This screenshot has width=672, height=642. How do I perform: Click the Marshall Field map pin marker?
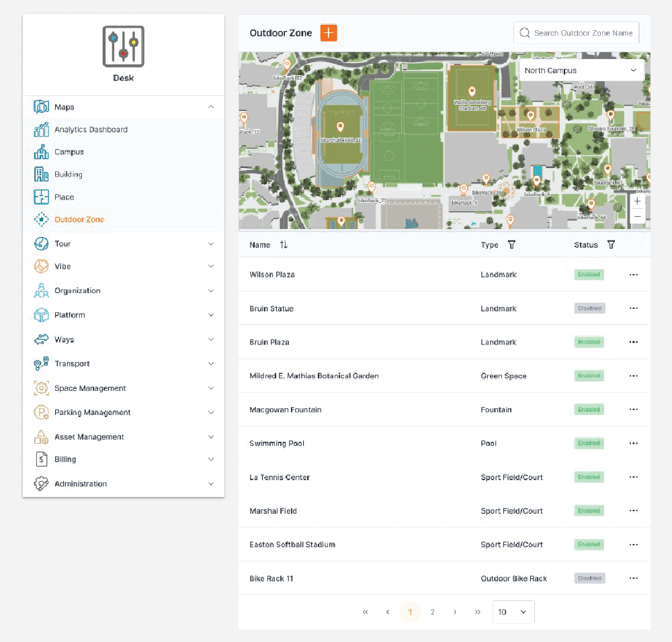pos(340,126)
